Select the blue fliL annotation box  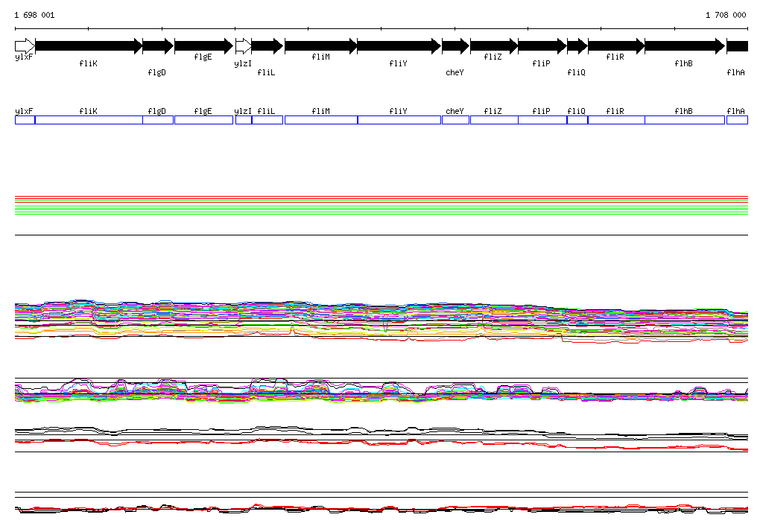coord(267,120)
